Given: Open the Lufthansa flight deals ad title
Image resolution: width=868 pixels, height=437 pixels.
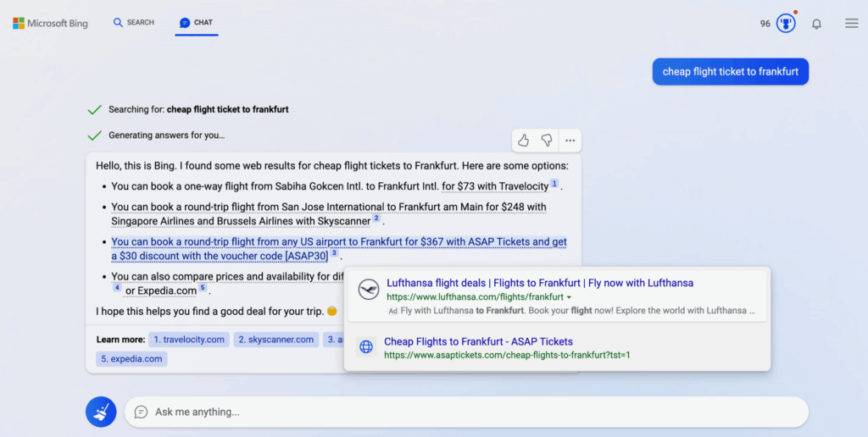Looking at the screenshot, I should [x=540, y=283].
